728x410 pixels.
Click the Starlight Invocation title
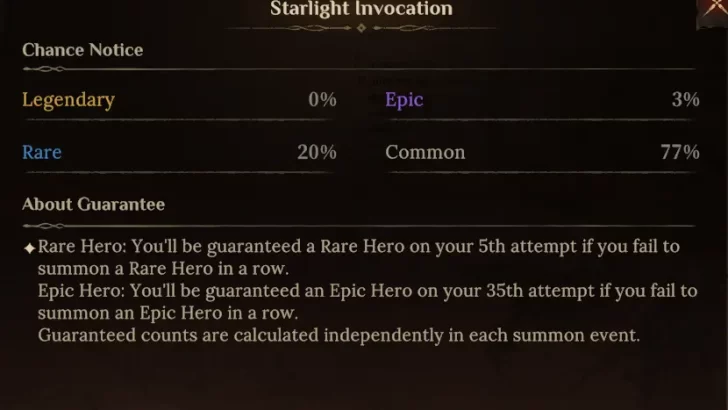[361, 9]
